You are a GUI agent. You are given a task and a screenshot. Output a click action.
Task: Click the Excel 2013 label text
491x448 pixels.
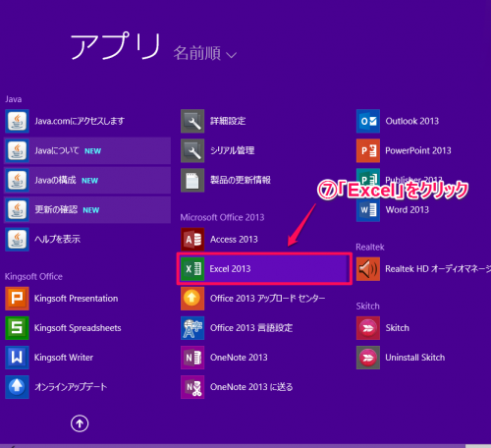pos(230,269)
